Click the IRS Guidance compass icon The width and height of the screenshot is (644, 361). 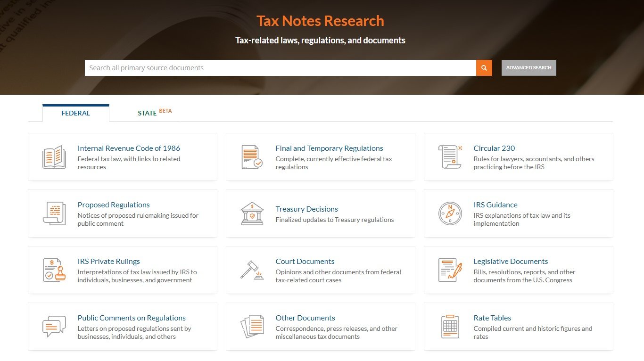point(450,213)
